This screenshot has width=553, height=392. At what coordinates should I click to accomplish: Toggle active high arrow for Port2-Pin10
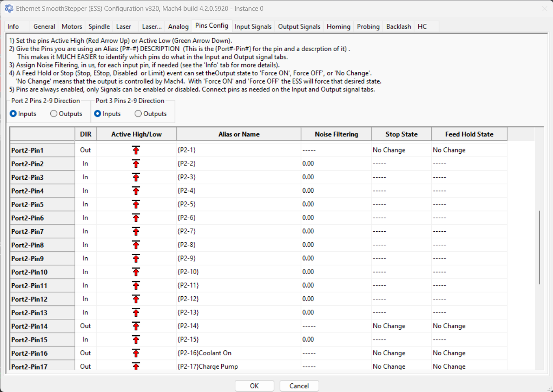click(x=136, y=272)
